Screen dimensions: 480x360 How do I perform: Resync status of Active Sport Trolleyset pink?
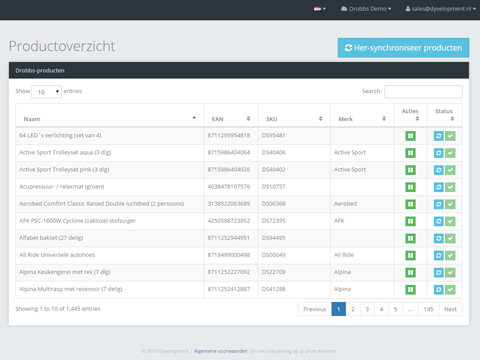click(439, 170)
